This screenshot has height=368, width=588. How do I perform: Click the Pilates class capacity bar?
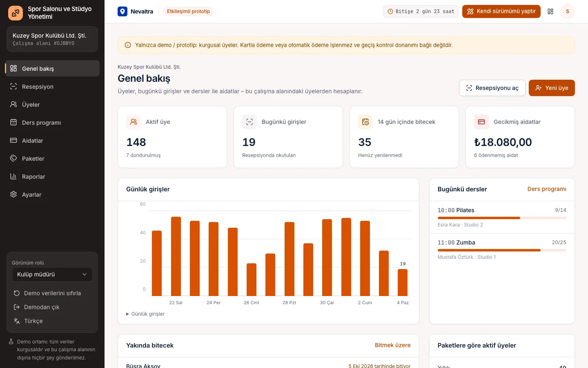502,218
